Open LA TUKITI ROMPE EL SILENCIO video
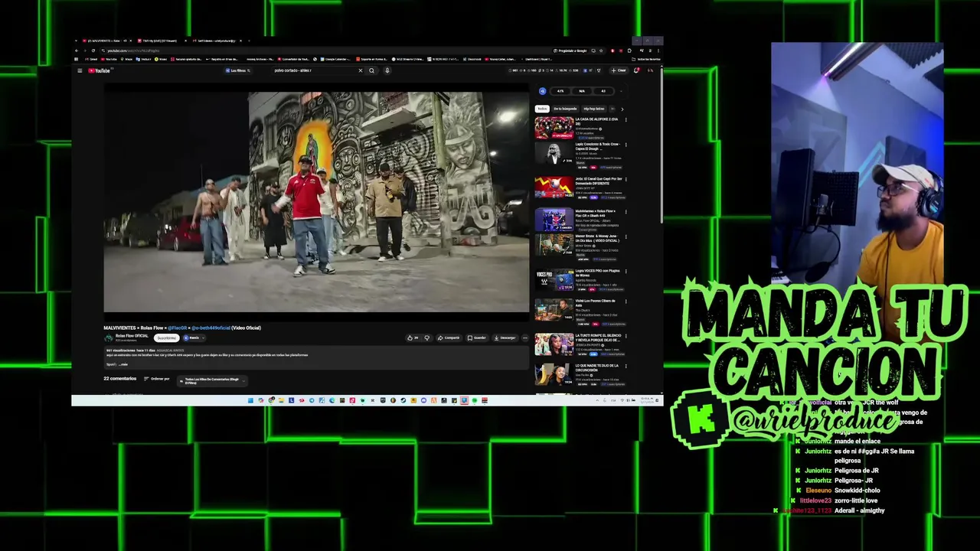This screenshot has height=551, width=980. [x=554, y=344]
